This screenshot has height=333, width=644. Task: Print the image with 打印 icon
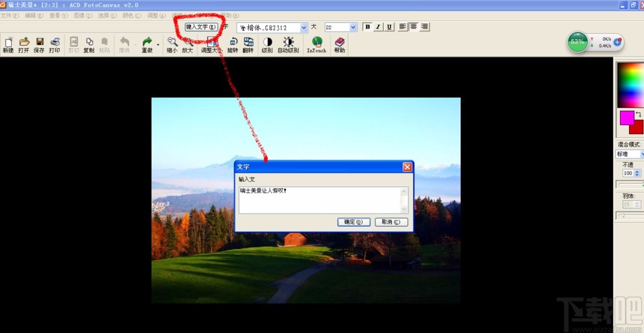pyautogui.click(x=55, y=45)
